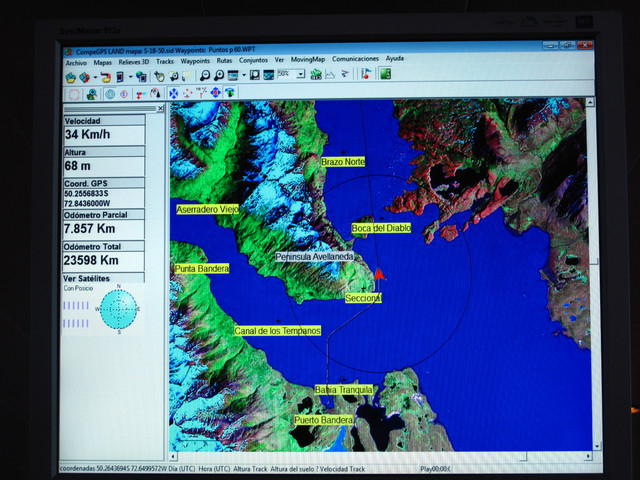
Task: Click the 100% zoom scale icon
Action: pyautogui.click(x=201, y=93)
